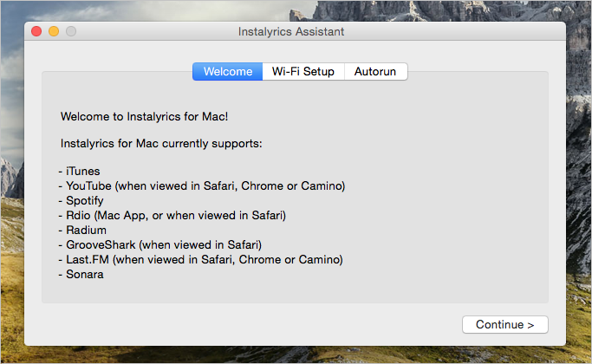Click the Continue > button
Image resolution: width=592 pixels, height=364 pixels.
point(504,324)
